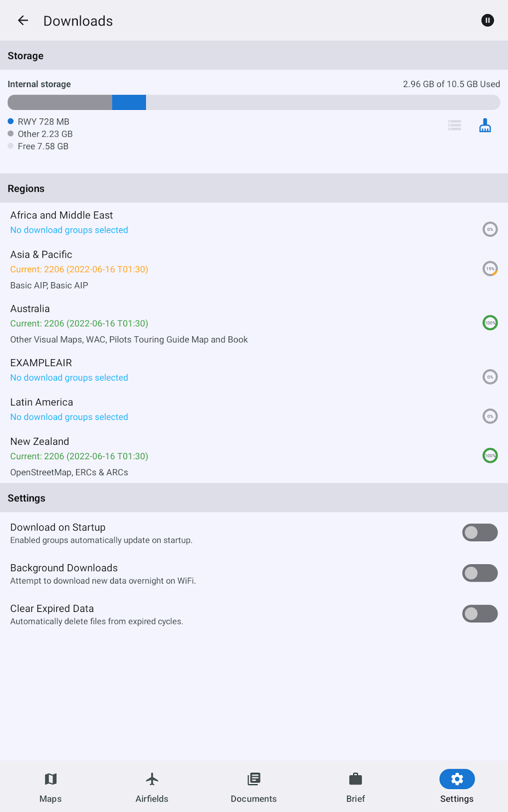Open the Airfields tab

pyautogui.click(x=152, y=787)
